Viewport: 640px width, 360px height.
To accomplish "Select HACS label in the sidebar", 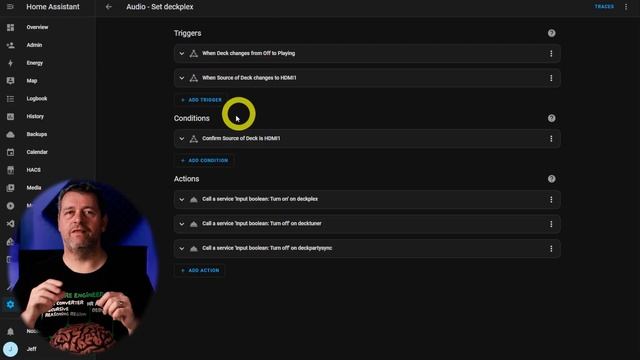I will click(33, 170).
